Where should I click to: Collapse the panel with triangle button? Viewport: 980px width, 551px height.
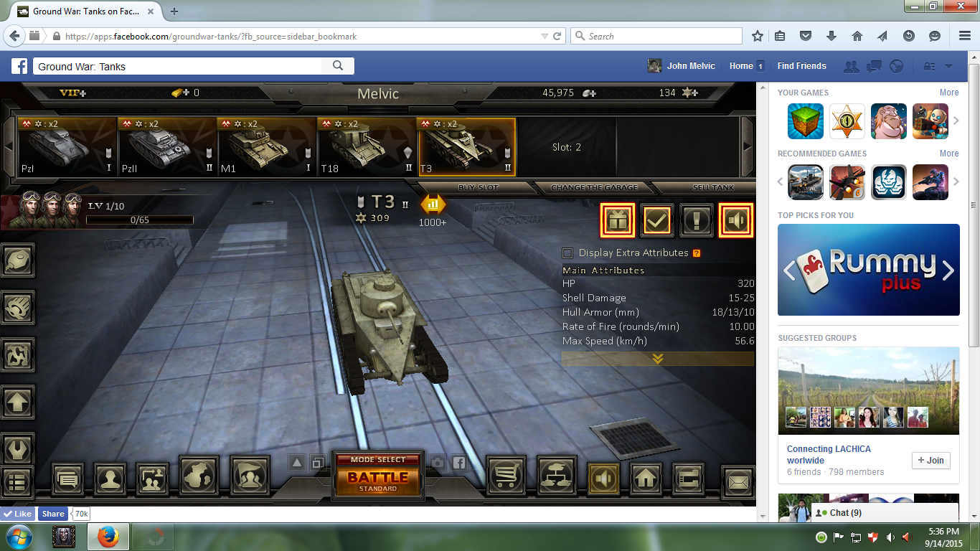coord(298,463)
